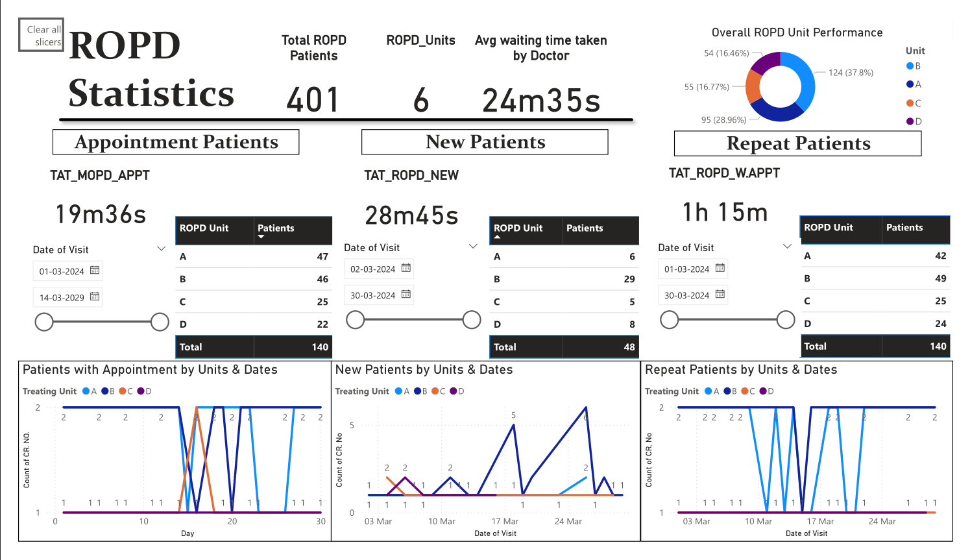Open calendar for New Patients end date 30-03-2024
Viewport: 970px width, 560px height.
tap(406, 295)
